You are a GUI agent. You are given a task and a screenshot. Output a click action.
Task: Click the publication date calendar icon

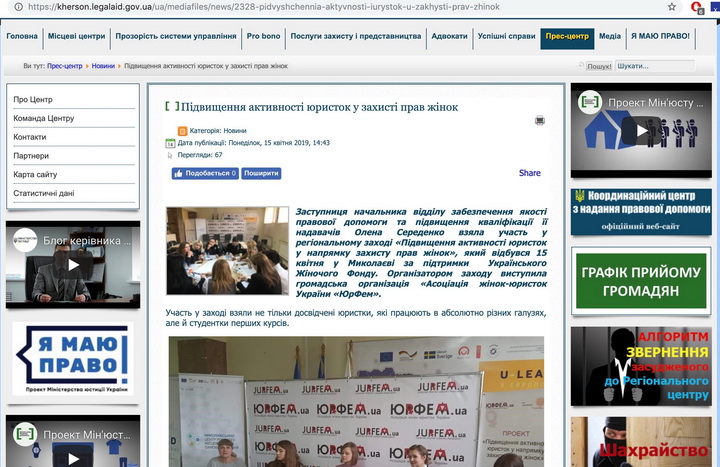tap(170, 143)
